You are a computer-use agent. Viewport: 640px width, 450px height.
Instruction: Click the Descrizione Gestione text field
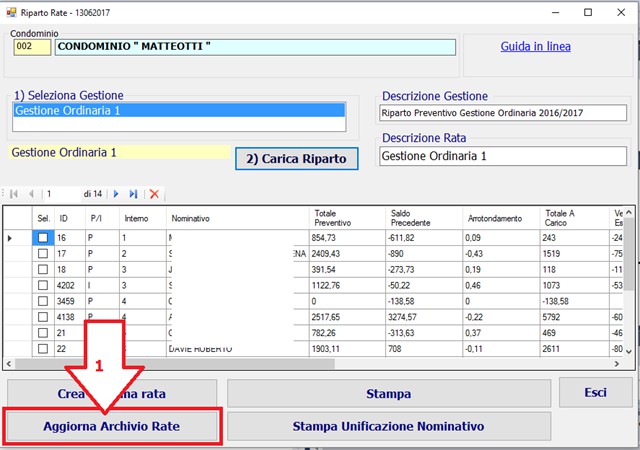click(x=503, y=113)
